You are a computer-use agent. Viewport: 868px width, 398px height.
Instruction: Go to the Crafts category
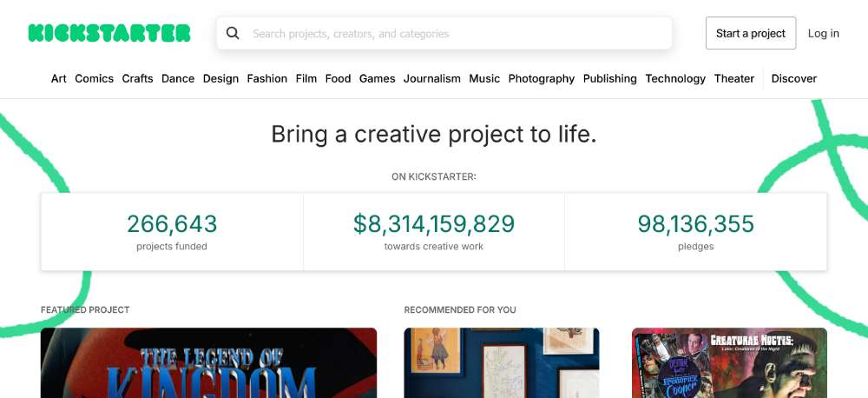(x=137, y=78)
